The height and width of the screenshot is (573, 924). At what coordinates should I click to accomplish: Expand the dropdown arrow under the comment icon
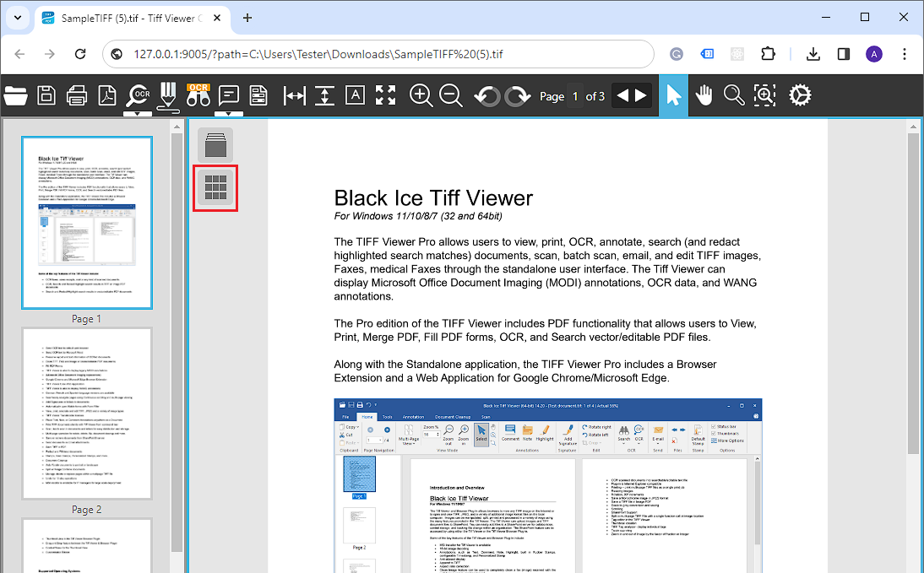coord(229,114)
